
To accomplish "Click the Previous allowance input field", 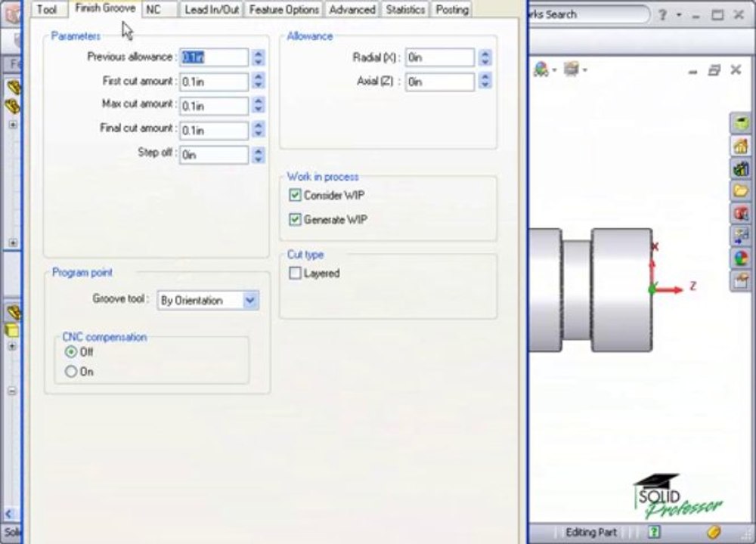I will [214, 57].
